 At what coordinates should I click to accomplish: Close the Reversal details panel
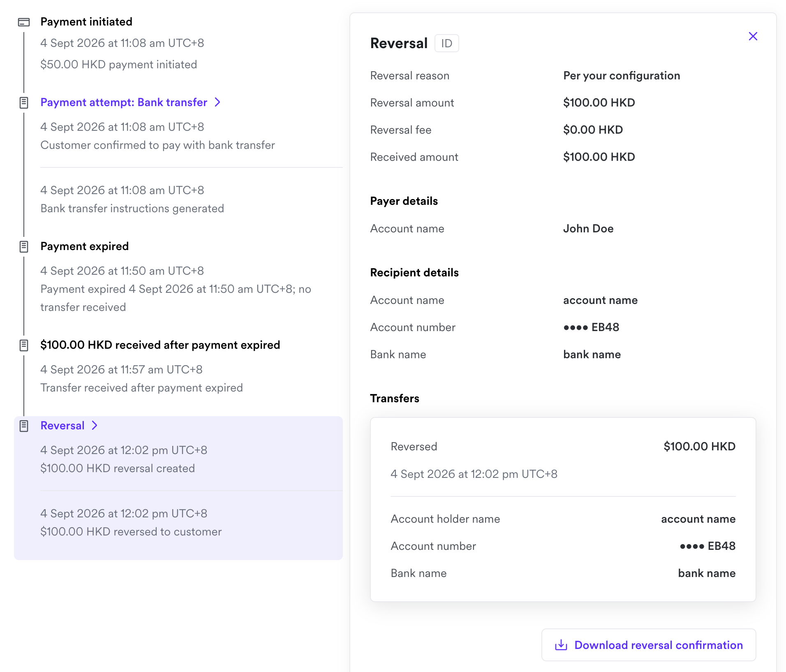coord(753,36)
